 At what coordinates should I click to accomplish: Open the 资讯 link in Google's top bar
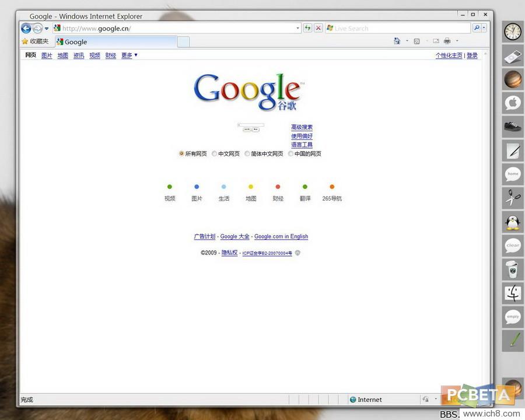tap(79, 55)
